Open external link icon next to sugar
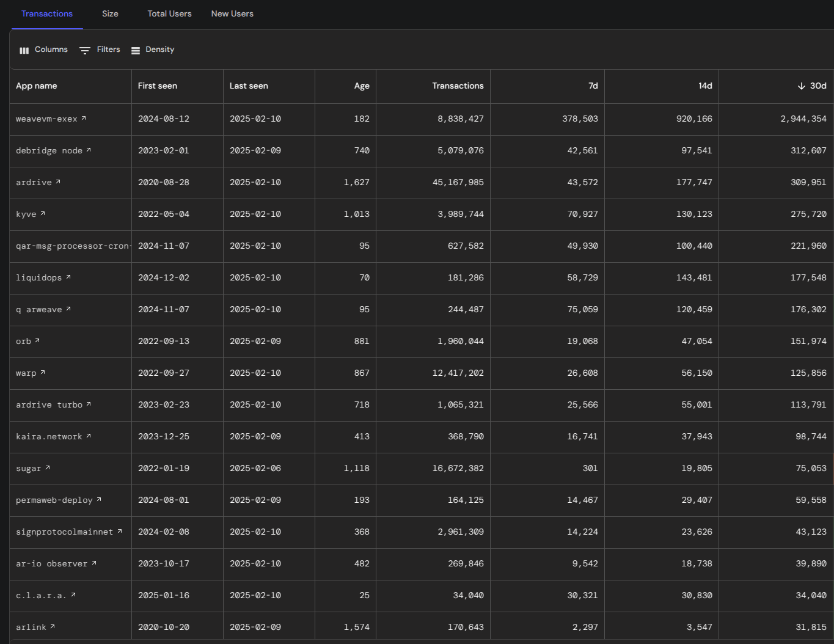834x644 pixels. [48, 467]
